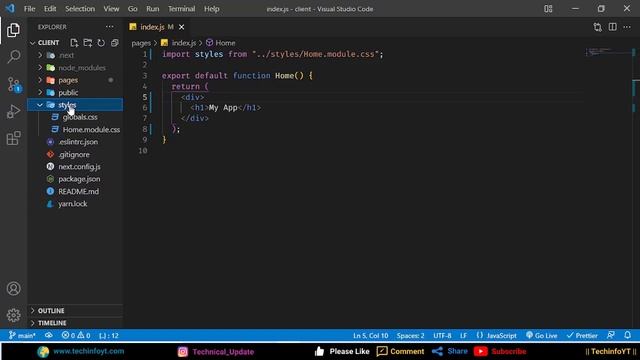
Task: Open editor more actions ellipsis
Action: (627, 27)
